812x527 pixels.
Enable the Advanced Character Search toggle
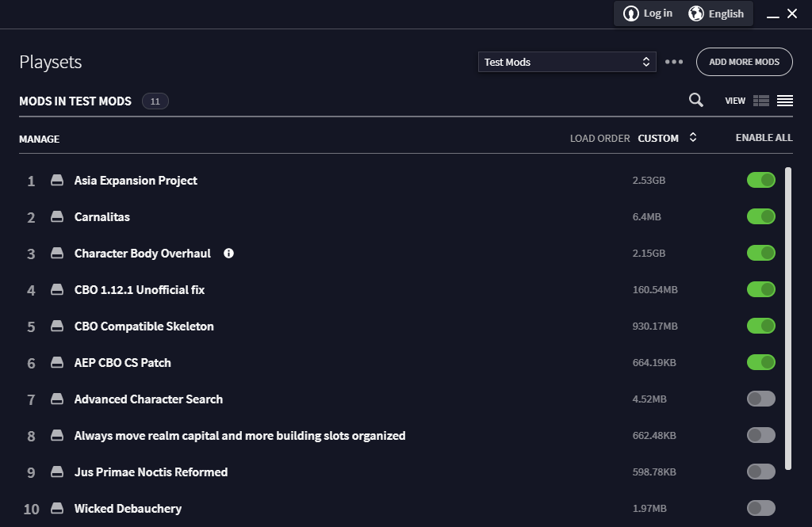point(760,399)
